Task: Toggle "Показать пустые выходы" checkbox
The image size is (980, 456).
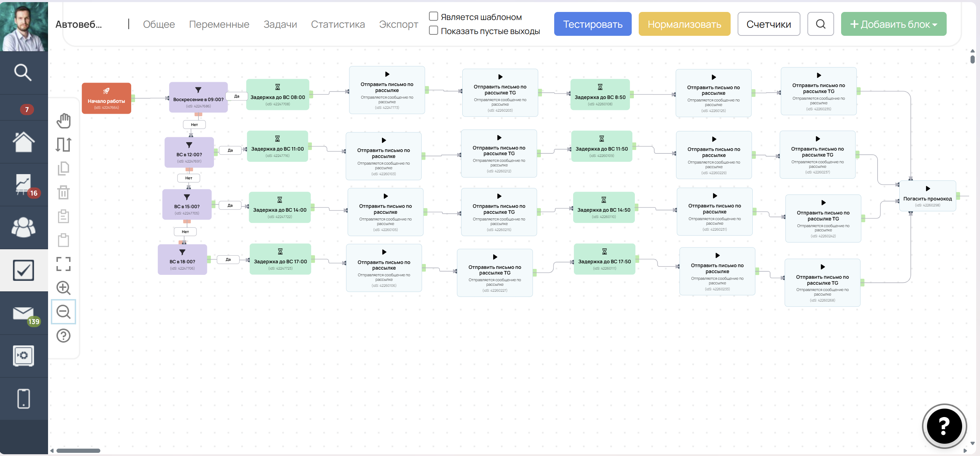Action: 433,31
